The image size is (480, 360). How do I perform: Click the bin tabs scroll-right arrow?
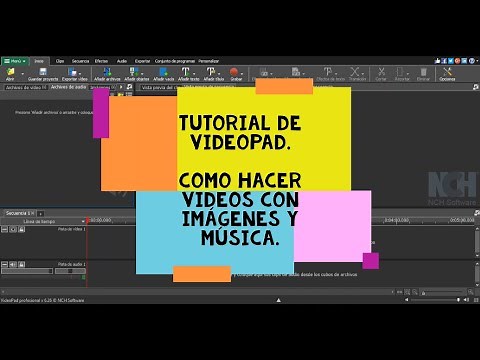pyautogui.click(x=121, y=87)
